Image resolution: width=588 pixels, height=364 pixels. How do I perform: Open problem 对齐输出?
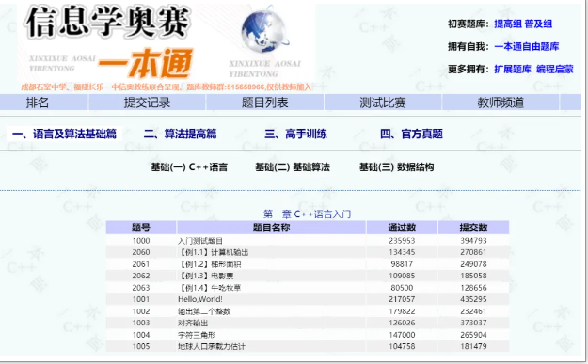tap(193, 323)
